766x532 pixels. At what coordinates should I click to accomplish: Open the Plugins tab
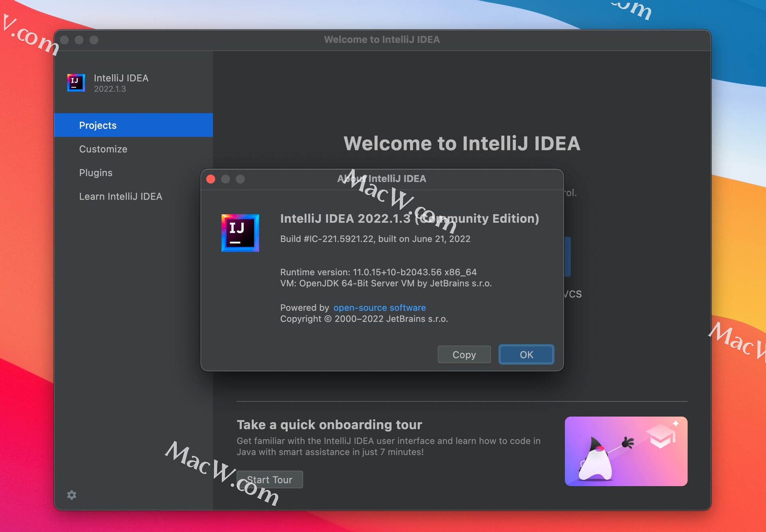point(133,172)
